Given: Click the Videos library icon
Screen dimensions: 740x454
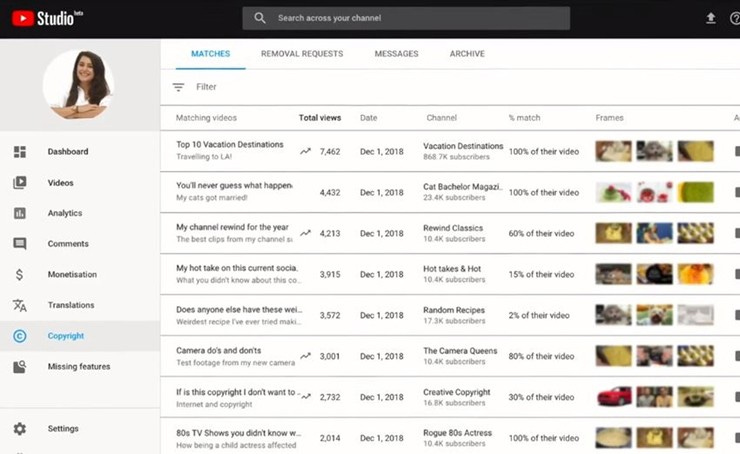Looking at the screenshot, I should [20, 182].
